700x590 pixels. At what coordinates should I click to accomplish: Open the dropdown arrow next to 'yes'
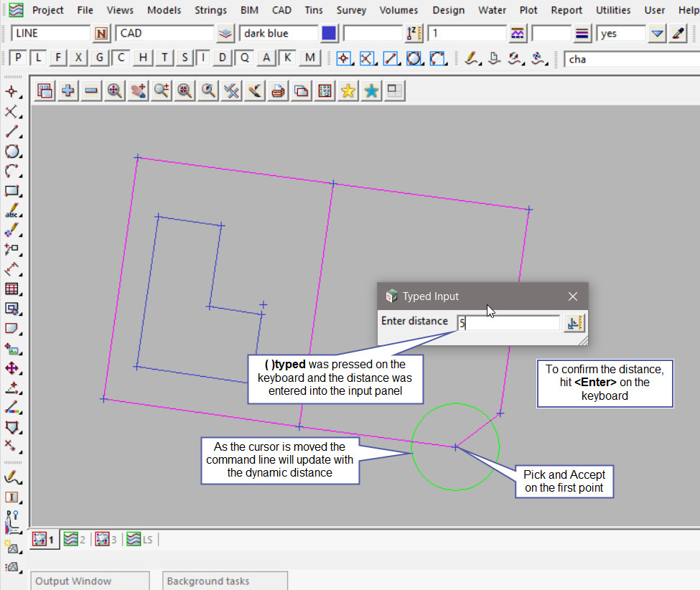tap(657, 34)
